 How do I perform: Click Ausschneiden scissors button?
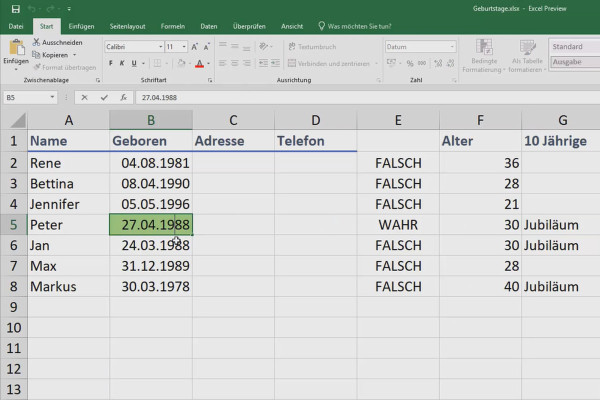coord(58,42)
